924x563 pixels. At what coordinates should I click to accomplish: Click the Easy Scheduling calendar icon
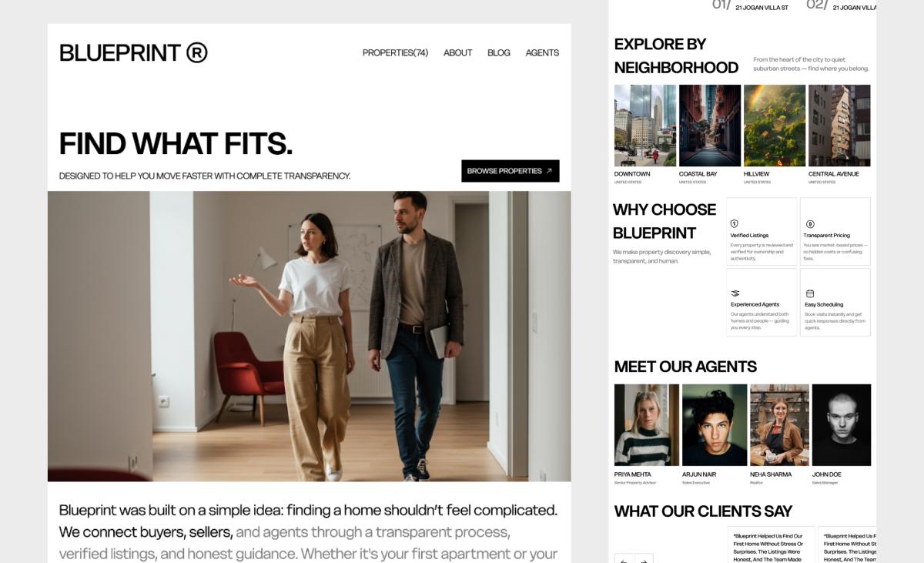(810, 293)
